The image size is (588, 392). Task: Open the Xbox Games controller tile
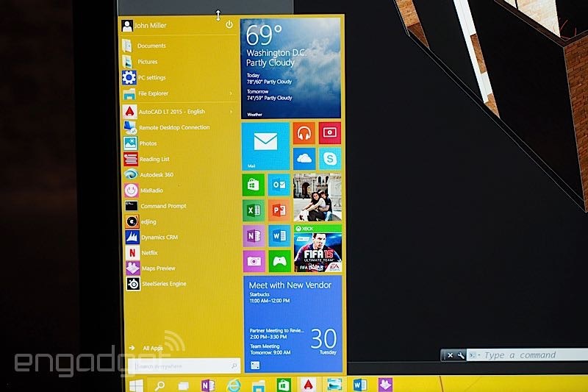(280, 262)
